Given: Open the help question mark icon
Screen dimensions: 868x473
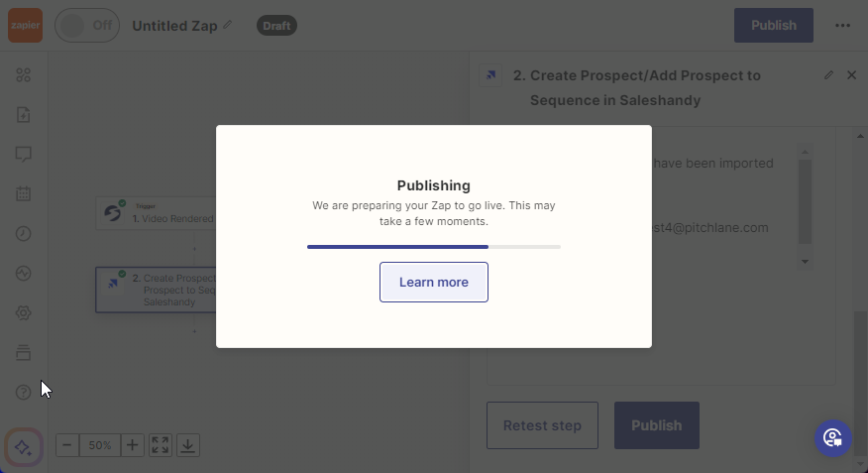Looking at the screenshot, I should 23,392.
